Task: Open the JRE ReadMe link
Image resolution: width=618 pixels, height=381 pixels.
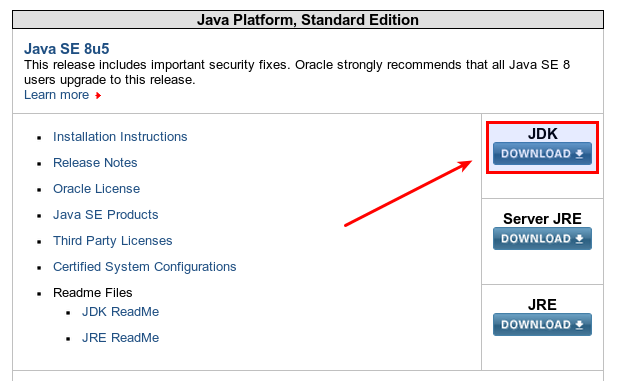Action: coord(121,338)
